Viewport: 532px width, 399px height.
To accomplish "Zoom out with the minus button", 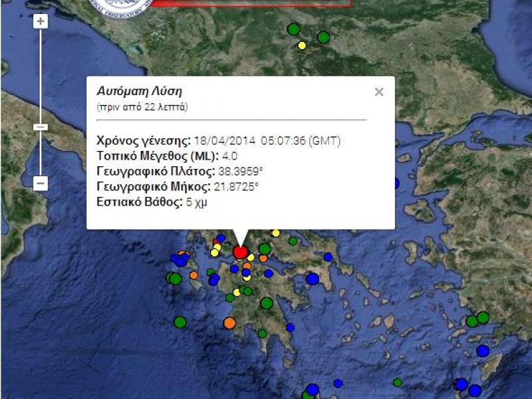I will (x=41, y=184).
